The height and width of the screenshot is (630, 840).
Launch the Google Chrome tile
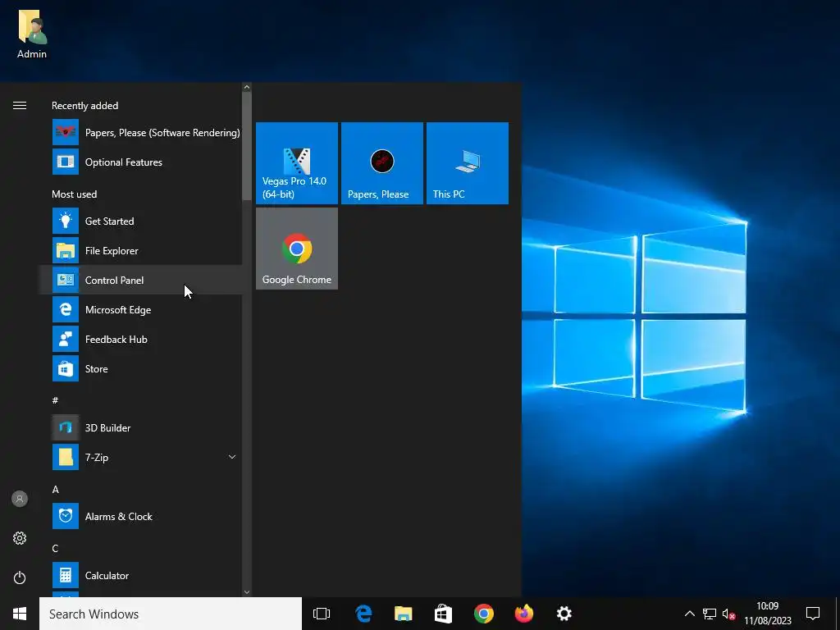click(297, 249)
